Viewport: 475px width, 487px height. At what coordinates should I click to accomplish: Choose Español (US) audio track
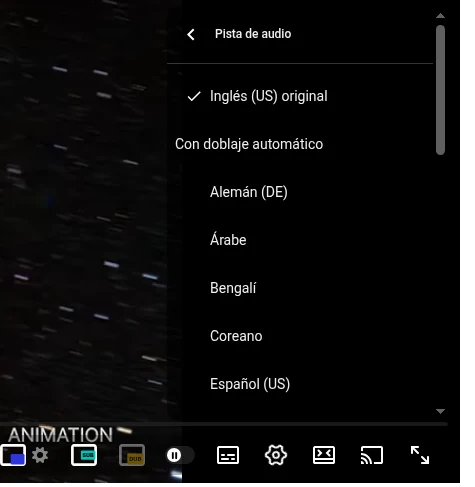tap(300, 384)
